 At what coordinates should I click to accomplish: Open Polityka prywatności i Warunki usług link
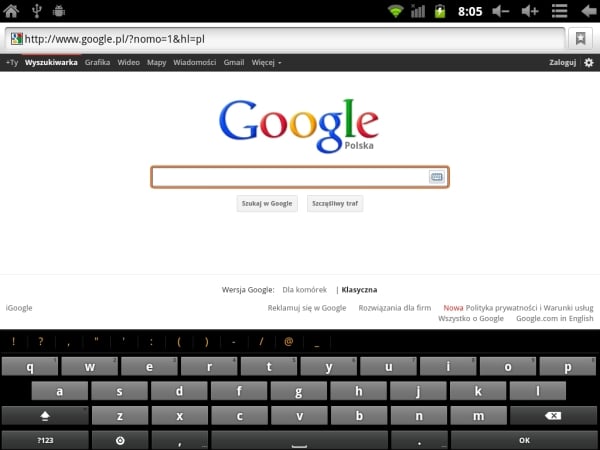(530, 308)
